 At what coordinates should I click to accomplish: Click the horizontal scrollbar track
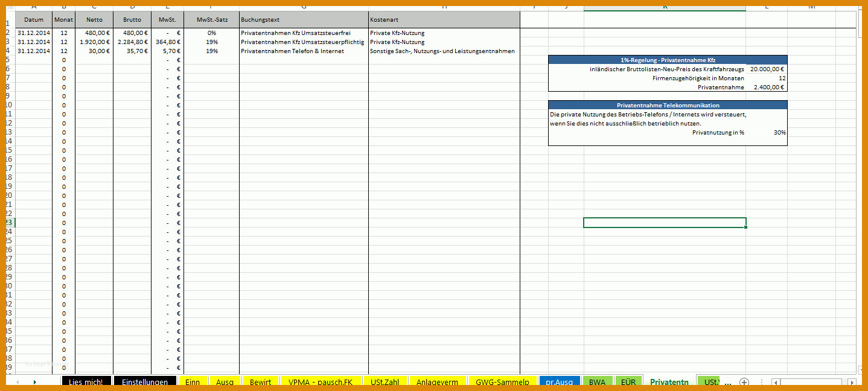813,382
